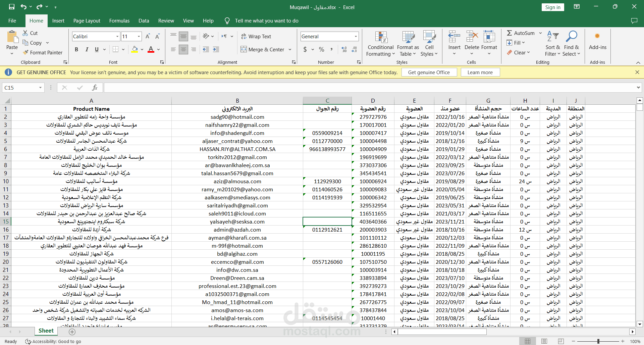Increase the indent

[x=216, y=49]
